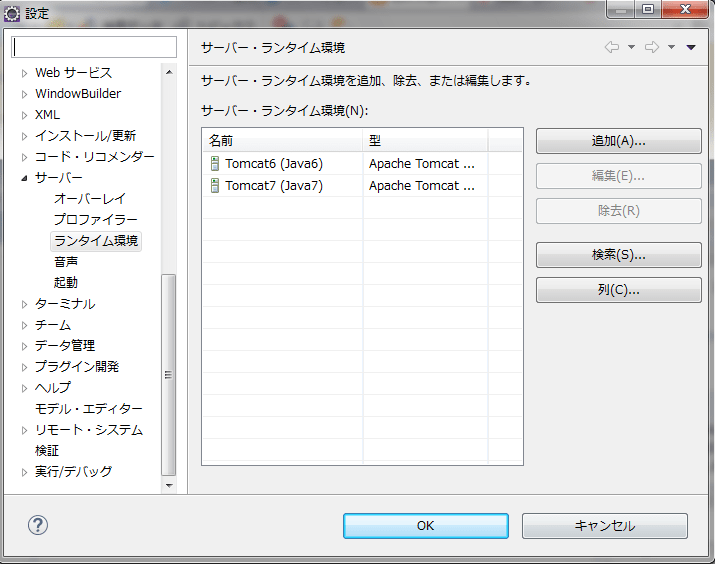The image size is (715, 564).
Task: Select the WindowBuilder label in tree
Action: [78, 93]
